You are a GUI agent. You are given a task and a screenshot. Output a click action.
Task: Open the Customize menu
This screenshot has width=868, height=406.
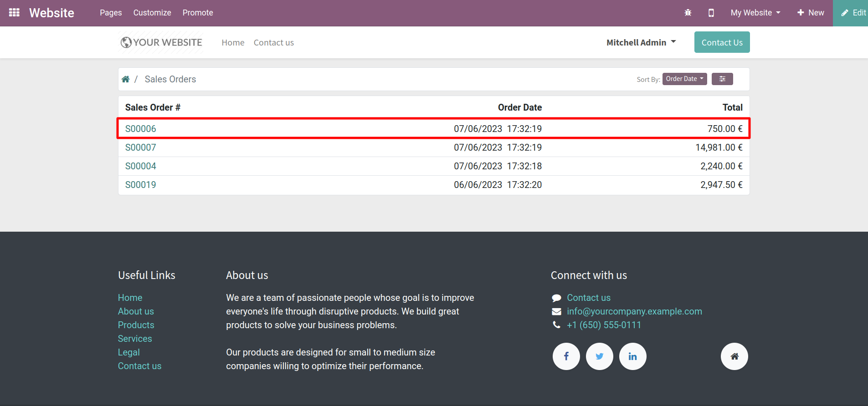coord(152,13)
